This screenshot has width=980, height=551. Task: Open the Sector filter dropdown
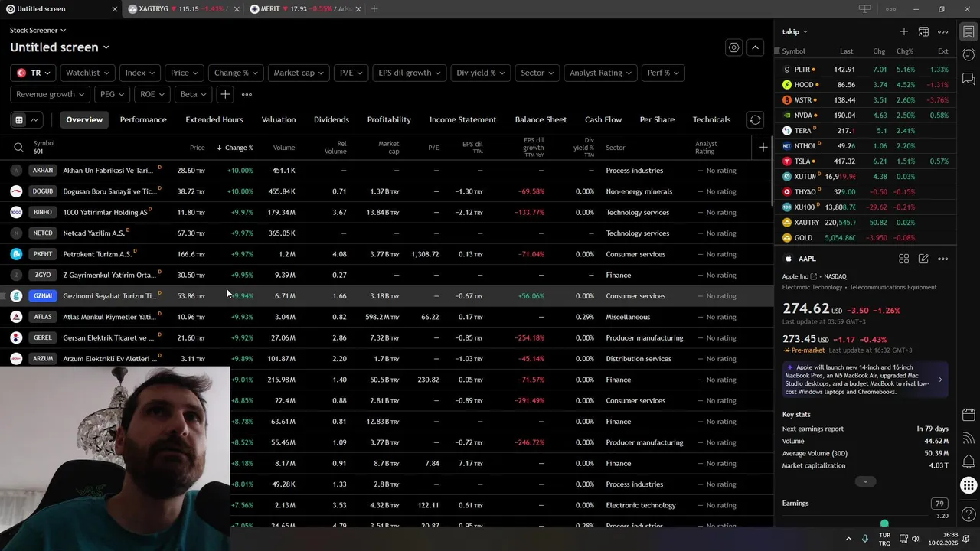[537, 73]
